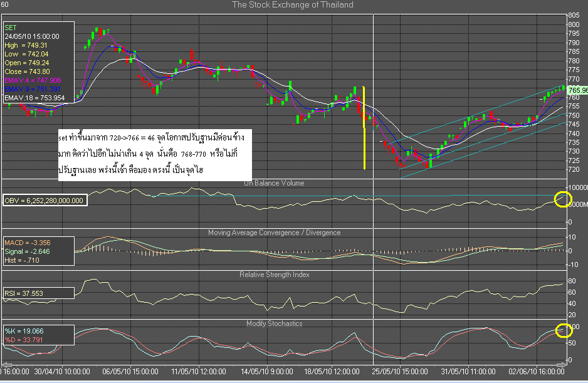Viewport: 588px width, 383px height.
Task: Click the Thai annotation text box on the price chart
Action: [155, 155]
